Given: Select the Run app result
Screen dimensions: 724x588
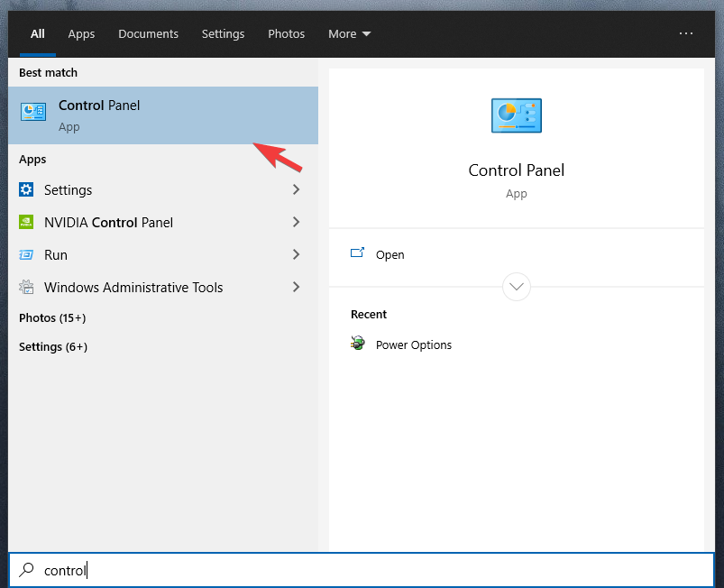Looking at the screenshot, I should (x=163, y=254).
